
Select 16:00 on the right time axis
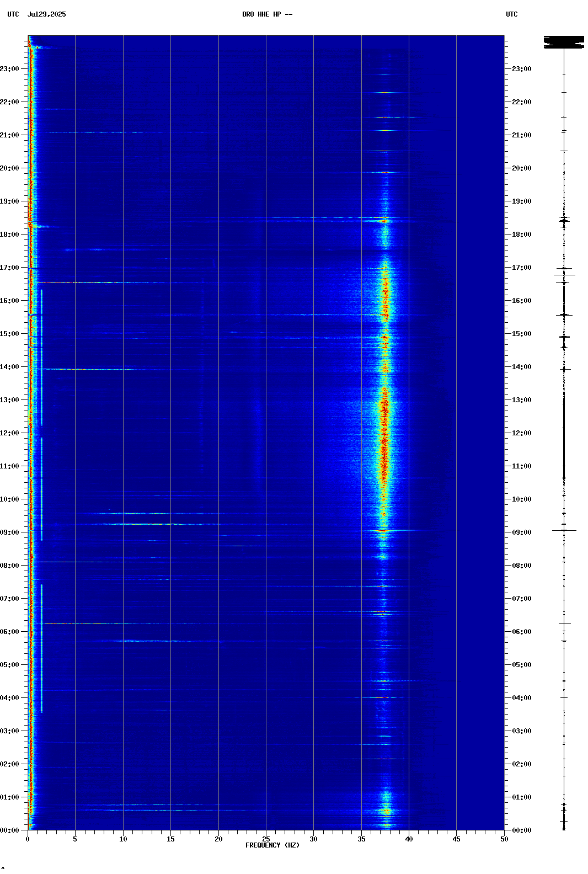point(522,301)
